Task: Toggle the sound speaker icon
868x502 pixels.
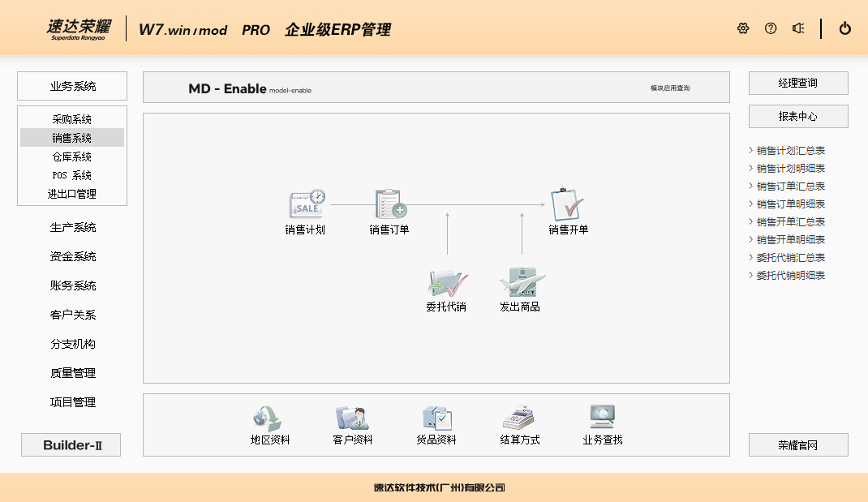Action: (x=798, y=28)
